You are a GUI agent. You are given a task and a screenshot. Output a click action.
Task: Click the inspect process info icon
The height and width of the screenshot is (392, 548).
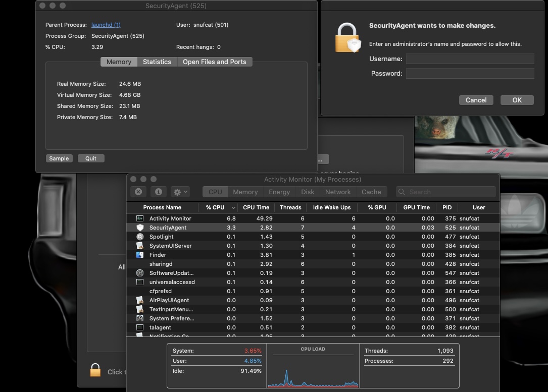[158, 192]
